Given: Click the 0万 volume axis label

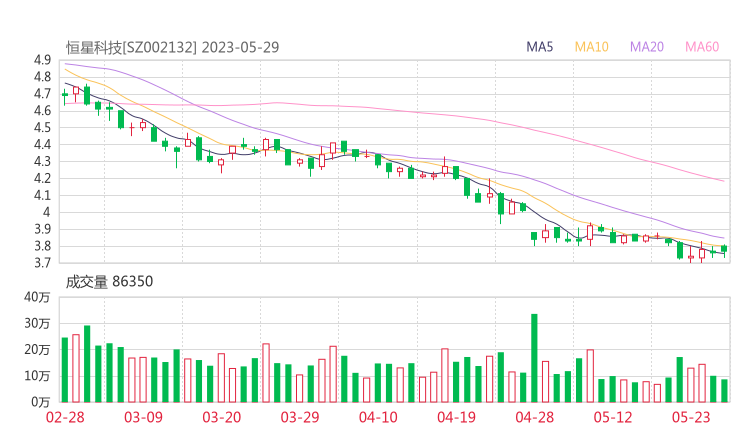Looking at the screenshot, I should 40,402.
